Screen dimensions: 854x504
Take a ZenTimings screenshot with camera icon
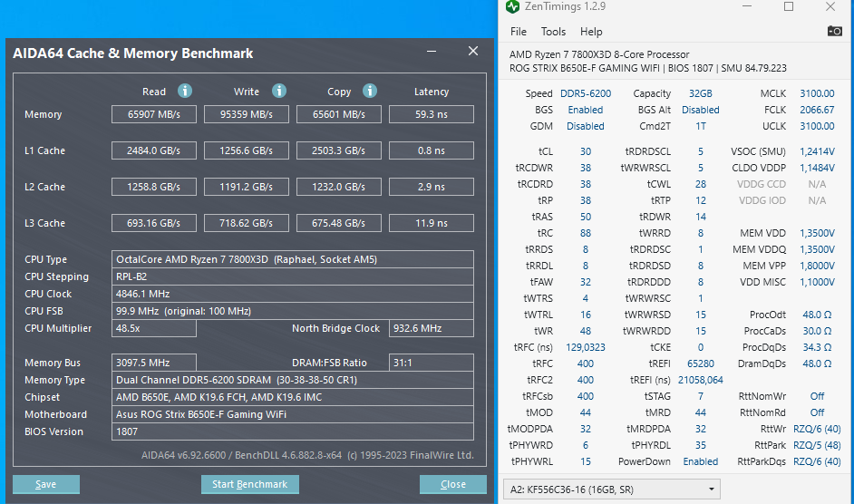(834, 31)
